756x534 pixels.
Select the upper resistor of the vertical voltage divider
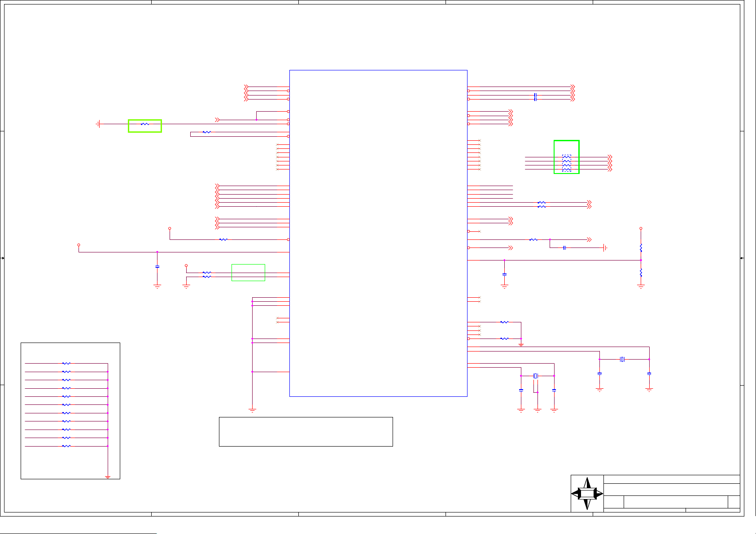[x=641, y=247]
